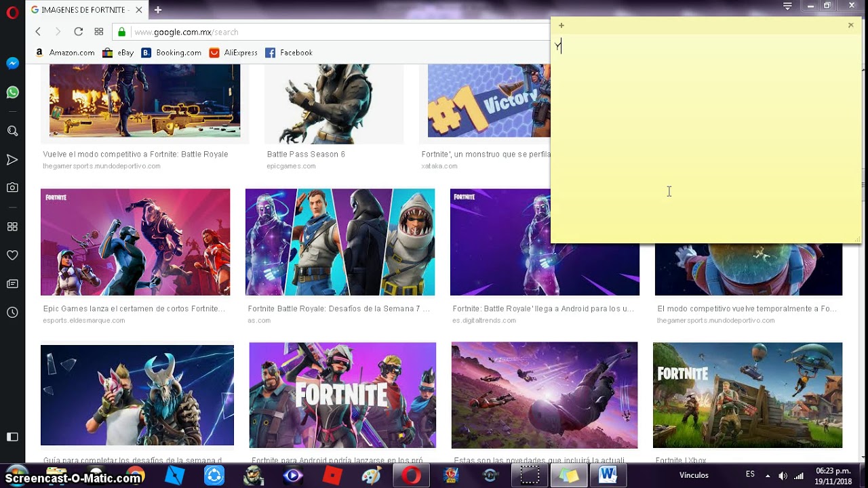Go forward to the next page
Viewport: 868px width, 488px height.
(58, 32)
